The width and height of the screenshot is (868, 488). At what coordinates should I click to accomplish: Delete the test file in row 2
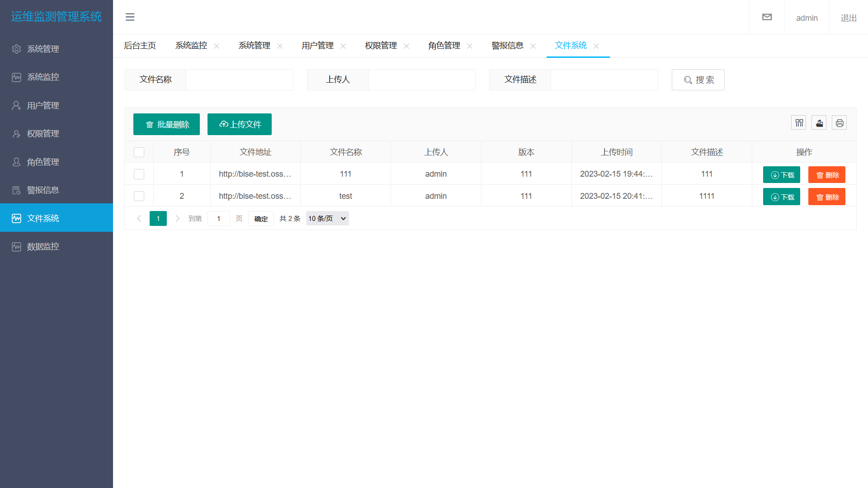[827, 197]
